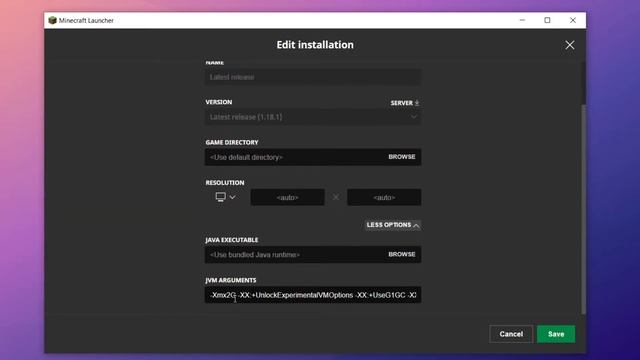Minimize the Minecraft Launcher window

point(522,20)
